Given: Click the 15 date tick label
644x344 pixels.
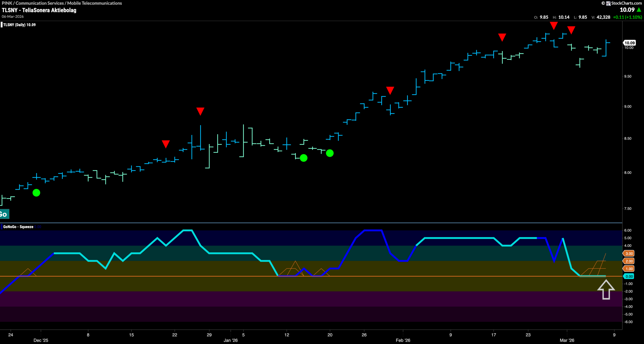Looking at the screenshot, I should tap(131, 335).
